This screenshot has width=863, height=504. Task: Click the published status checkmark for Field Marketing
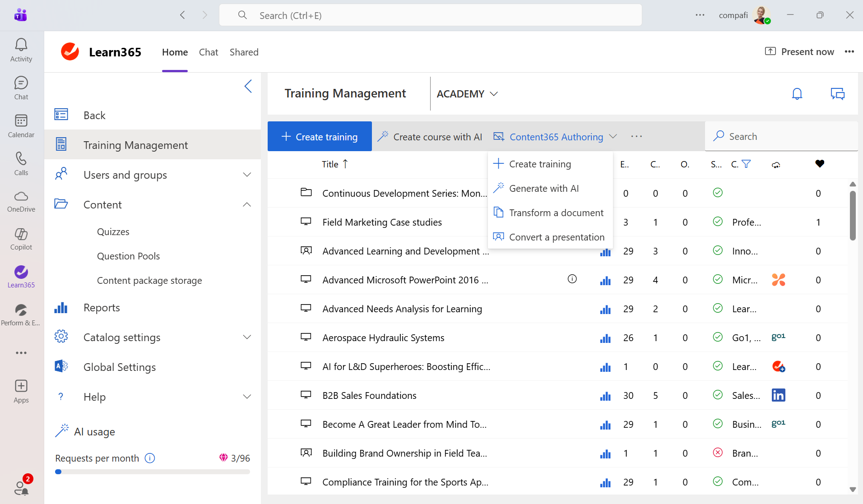point(718,222)
